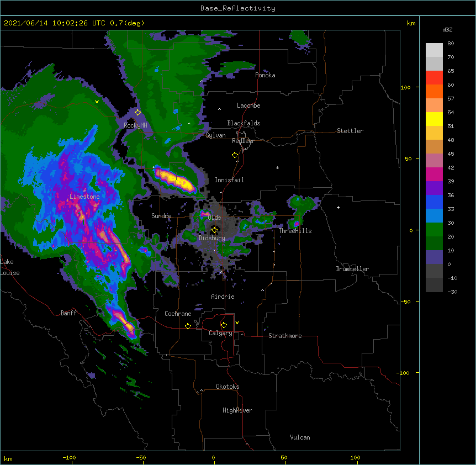
Task: Click the Cochrane city label
Action: [178, 314]
